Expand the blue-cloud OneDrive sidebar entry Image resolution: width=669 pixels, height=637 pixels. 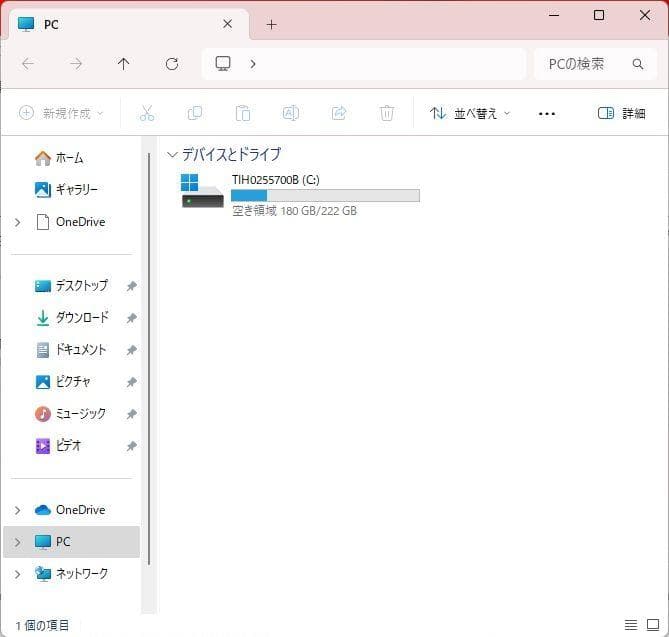coord(17,510)
